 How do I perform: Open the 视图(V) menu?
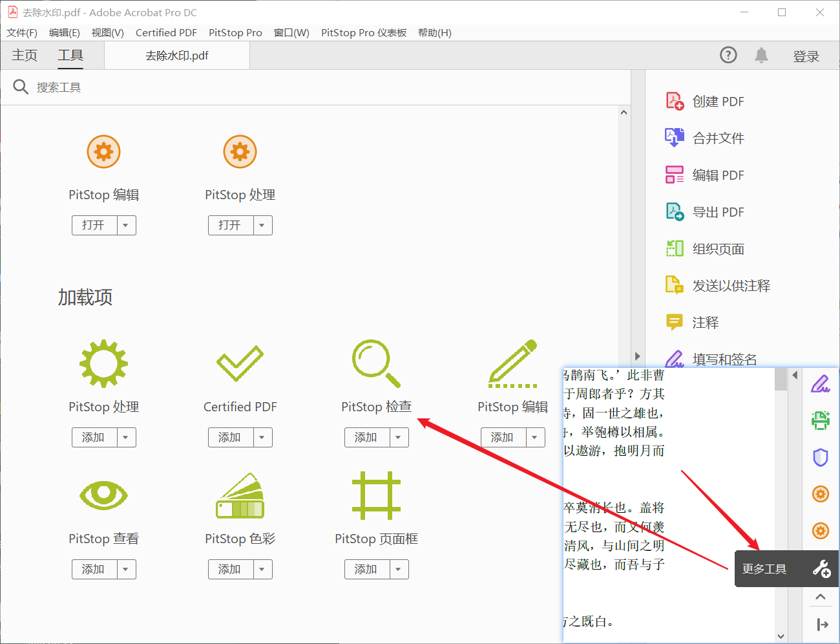tap(108, 33)
